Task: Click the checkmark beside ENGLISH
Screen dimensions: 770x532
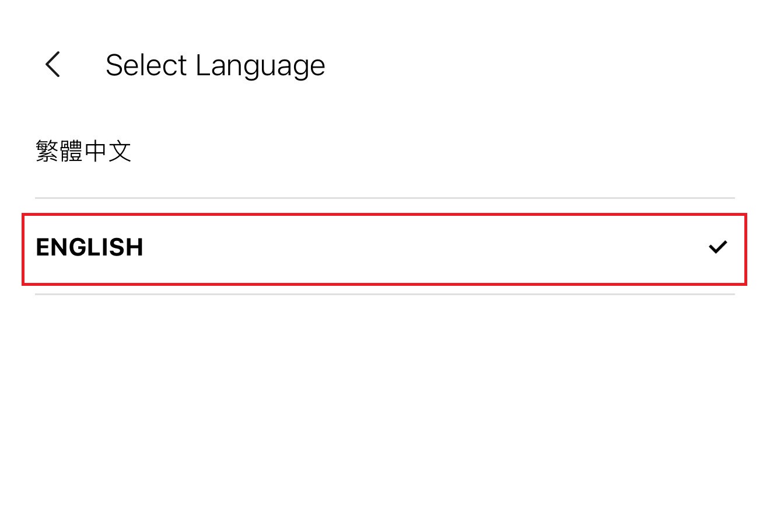Action: pos(717,247)
